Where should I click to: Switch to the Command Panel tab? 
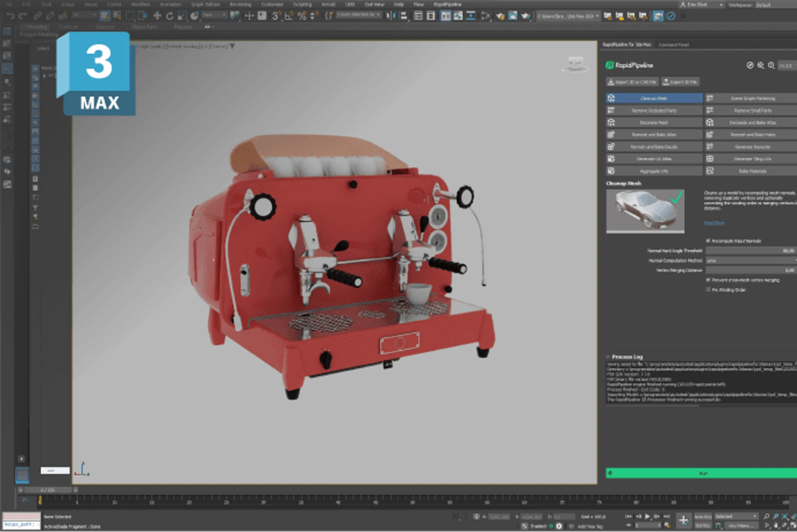[x=673, y=45]
